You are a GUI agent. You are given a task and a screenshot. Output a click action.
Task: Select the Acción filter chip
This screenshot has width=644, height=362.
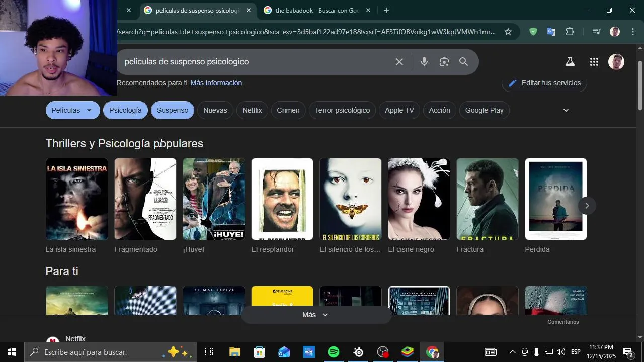(440, 110)
